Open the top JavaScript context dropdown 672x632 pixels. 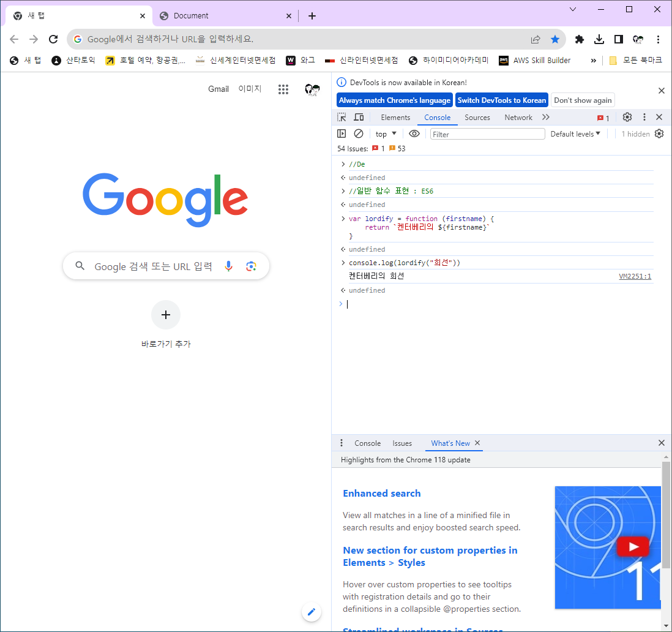(x=386, y=134)
